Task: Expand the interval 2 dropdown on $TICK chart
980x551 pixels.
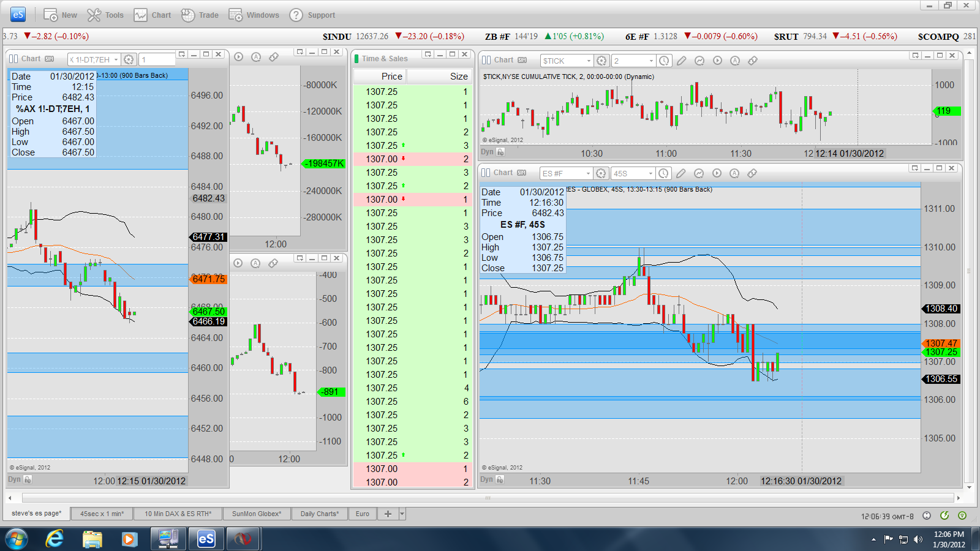Action: (x=650, y=61)
